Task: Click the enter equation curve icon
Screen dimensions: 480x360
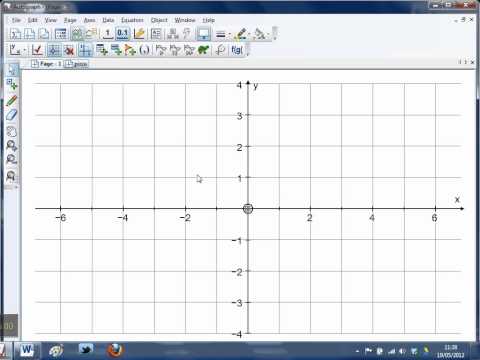Action: [220, 50]
